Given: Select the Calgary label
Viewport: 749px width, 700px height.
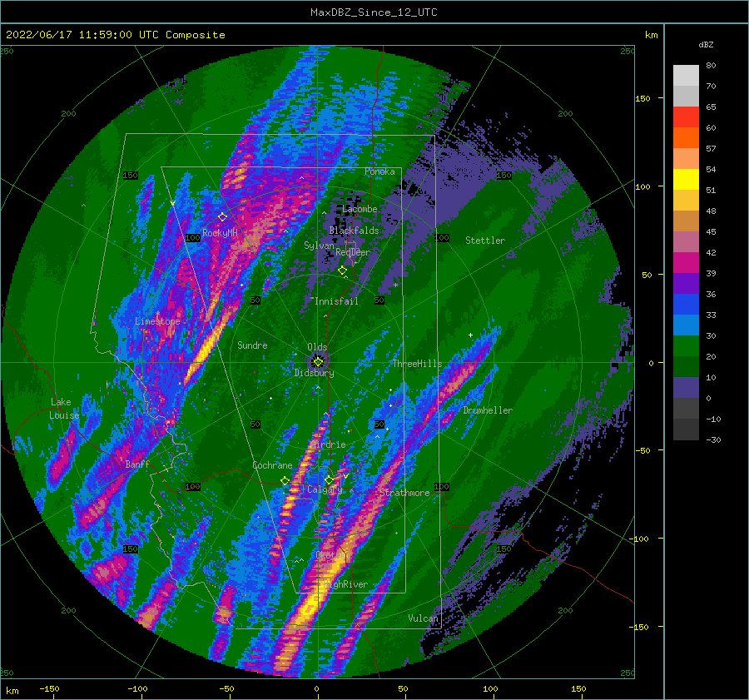Looking at the screenshot, I should [x=325, y=489].
